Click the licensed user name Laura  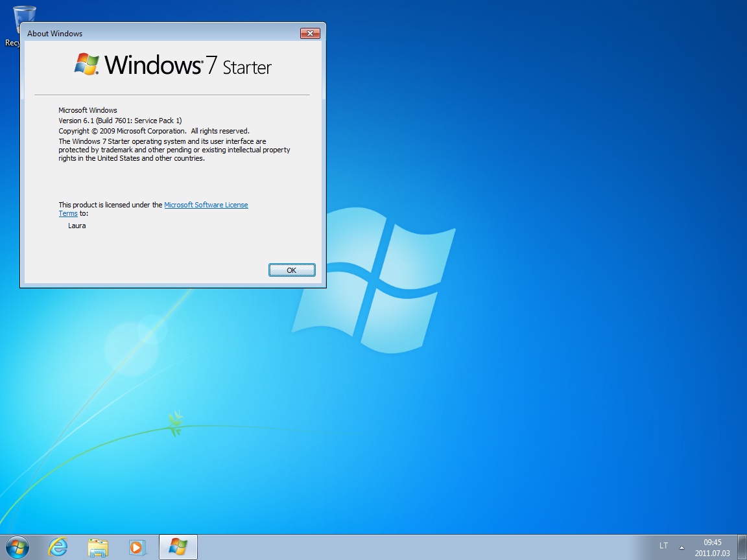coord(77,226)
